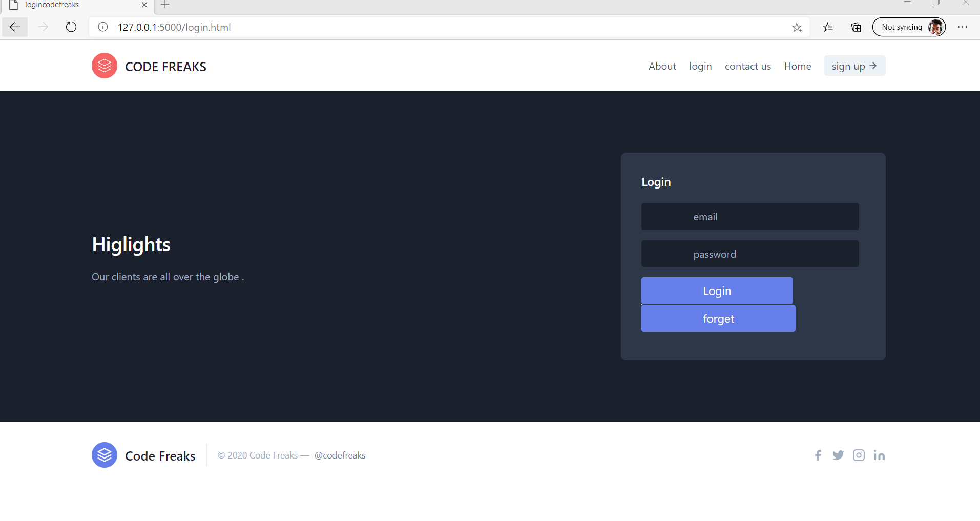This screenshot has height=521, width=980.
Task: Click the Instagram icon in the footer
Action: [x=859, y=455]
